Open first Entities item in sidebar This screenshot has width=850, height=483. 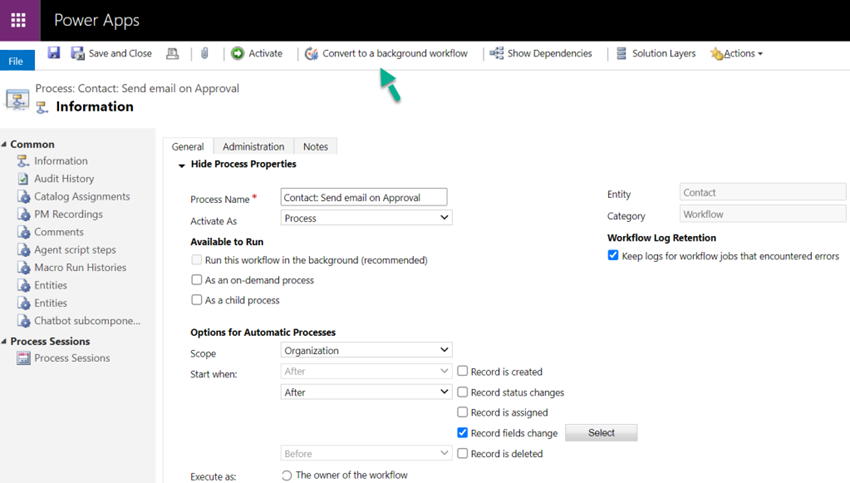(x=50, y=285)
